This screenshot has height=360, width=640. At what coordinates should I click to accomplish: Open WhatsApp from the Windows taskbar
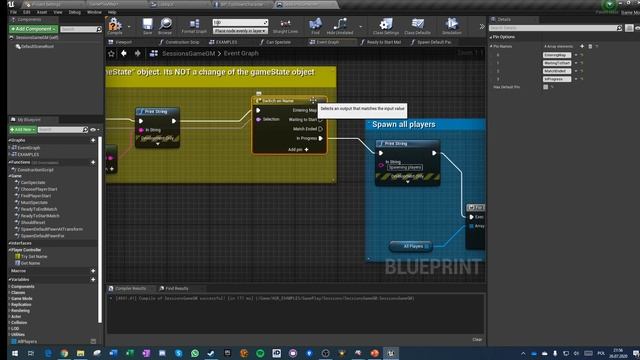[195, 353]
